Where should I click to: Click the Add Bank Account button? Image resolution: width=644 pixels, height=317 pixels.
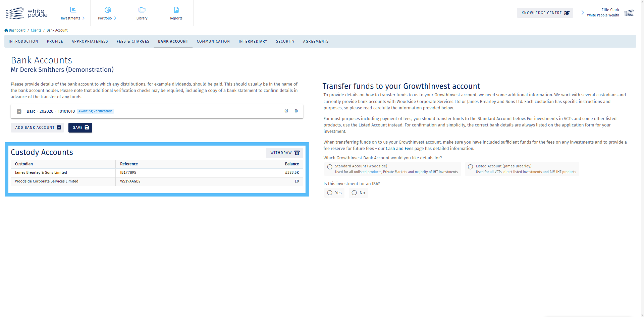click(38, 127)
